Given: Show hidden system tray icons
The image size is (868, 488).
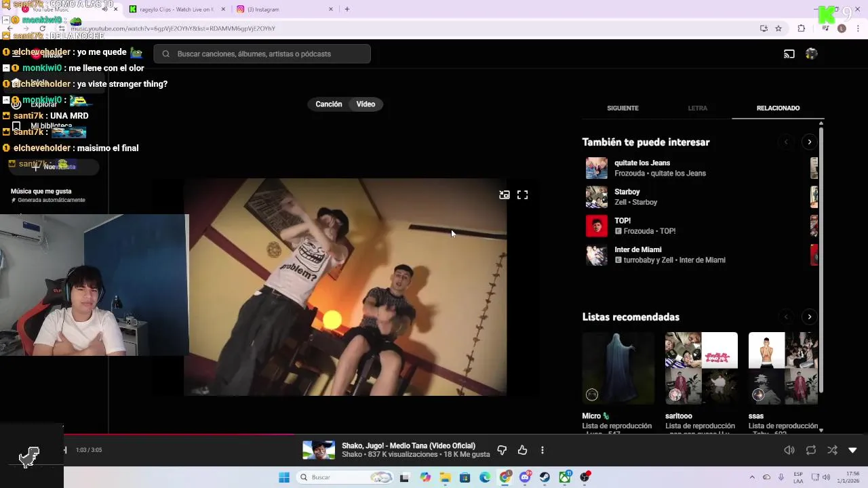Looking at the screenshot, I should (752, 477).
